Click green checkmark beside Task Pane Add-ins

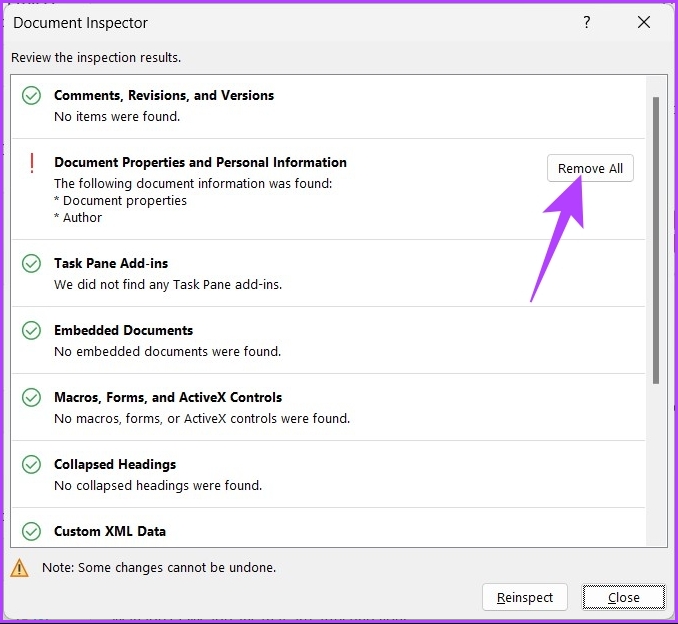tap(32, 264)
